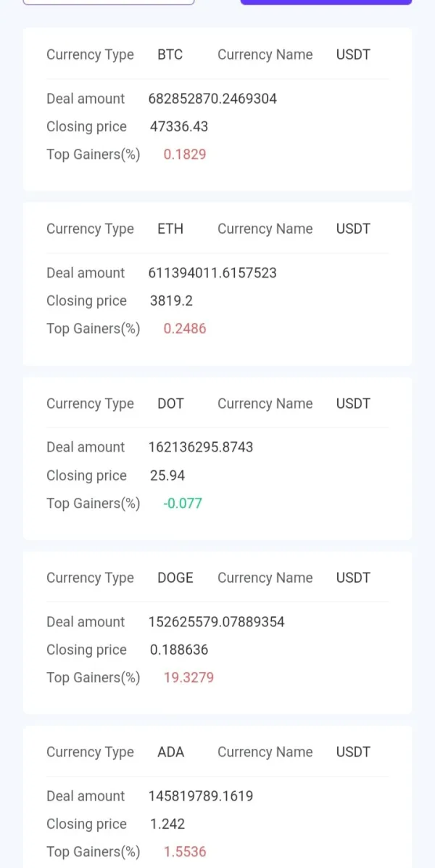Tap ADA top gainers value 1.5536
This screenshot has width=435, height=868.
(185, 851)
